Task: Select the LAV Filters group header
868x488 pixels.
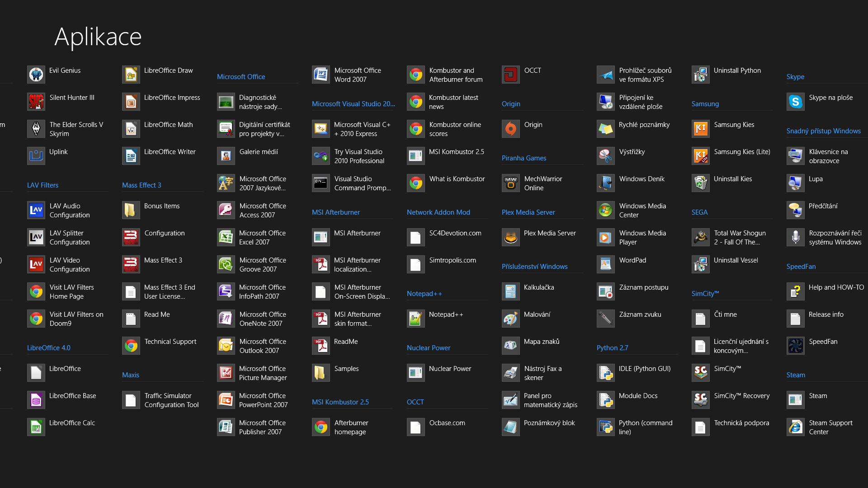Action: tap(42, 185)
